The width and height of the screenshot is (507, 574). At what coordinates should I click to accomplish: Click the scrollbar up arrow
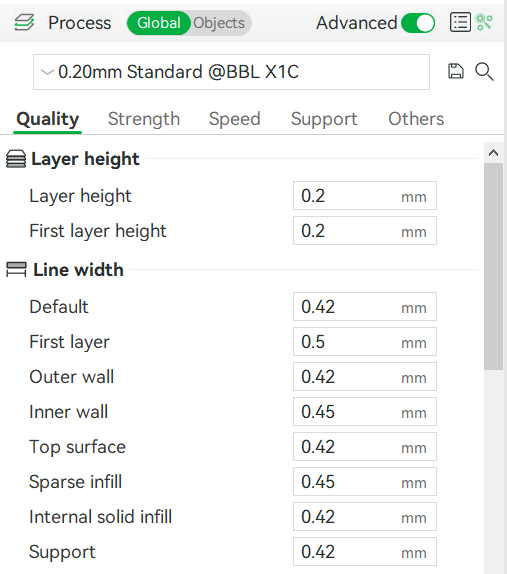click(x=493, y=153)
